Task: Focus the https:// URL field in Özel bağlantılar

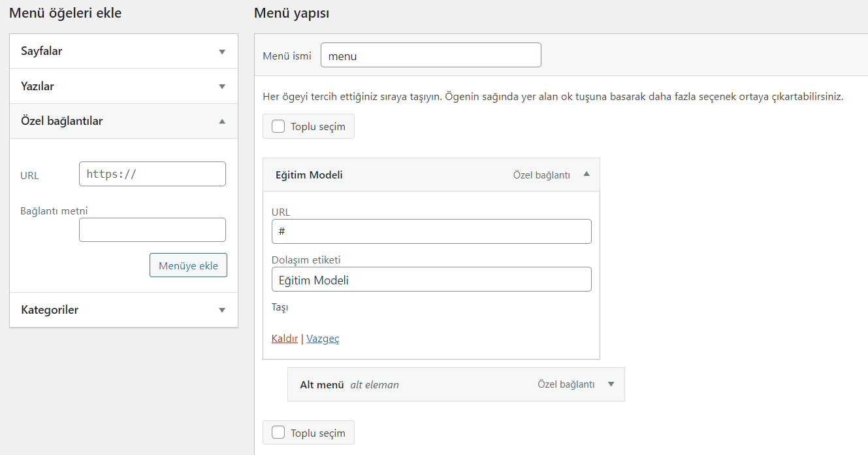Action: (x=152, y=174)
